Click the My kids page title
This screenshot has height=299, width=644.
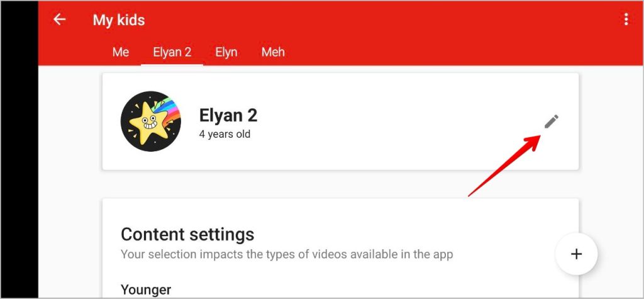click(x=119, y=20)
